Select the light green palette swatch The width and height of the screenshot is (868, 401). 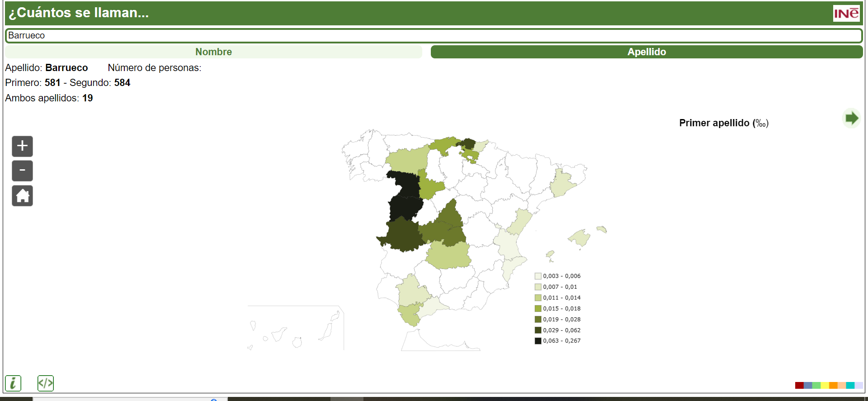point(816,385)
